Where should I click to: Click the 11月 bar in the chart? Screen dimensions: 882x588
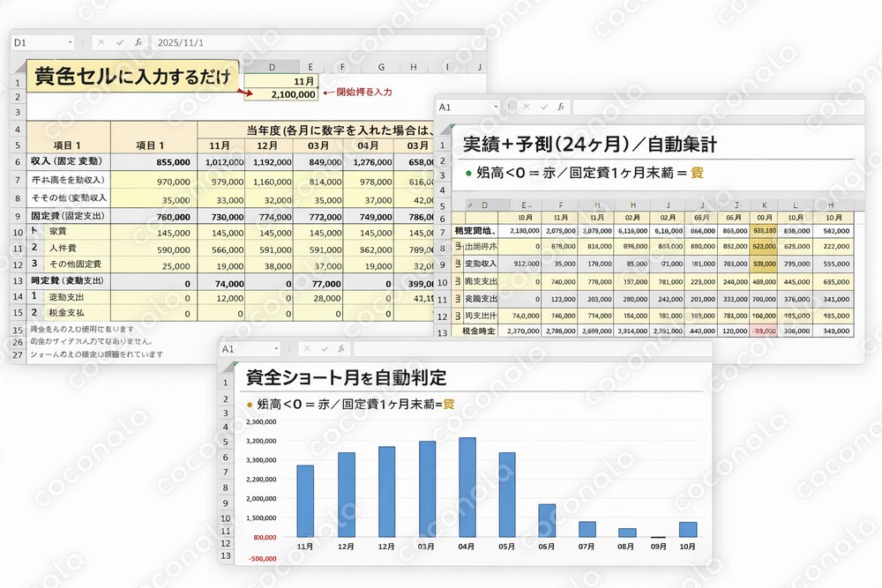(305, 501)
